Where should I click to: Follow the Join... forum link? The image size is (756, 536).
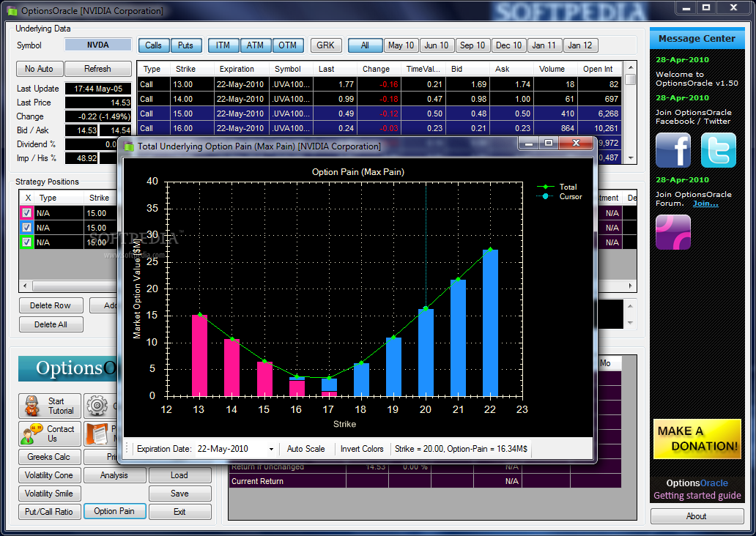point(706,204)
